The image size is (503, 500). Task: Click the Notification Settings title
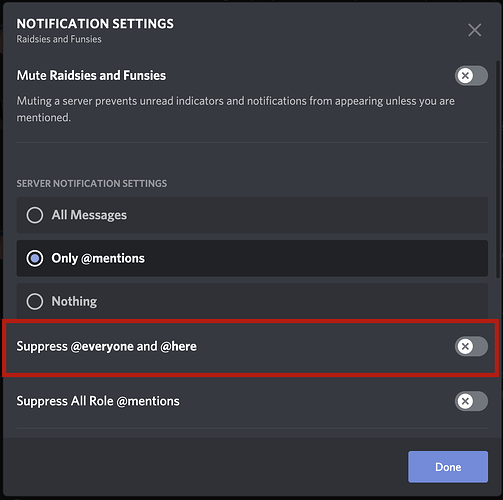(95, 24)
